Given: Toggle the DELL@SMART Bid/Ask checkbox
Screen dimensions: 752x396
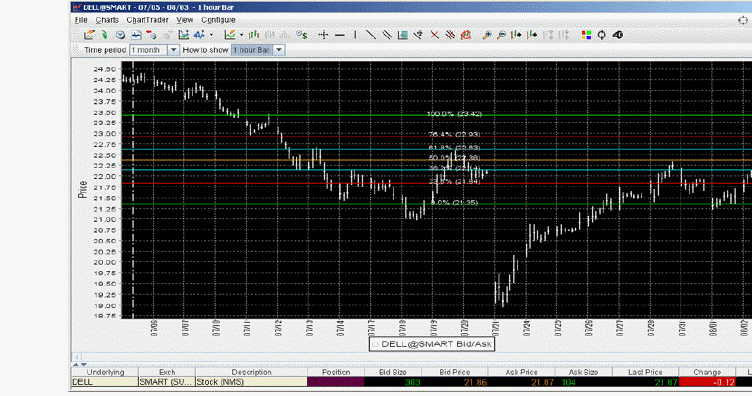Looking at the screenshot, I should coord(376,344).
